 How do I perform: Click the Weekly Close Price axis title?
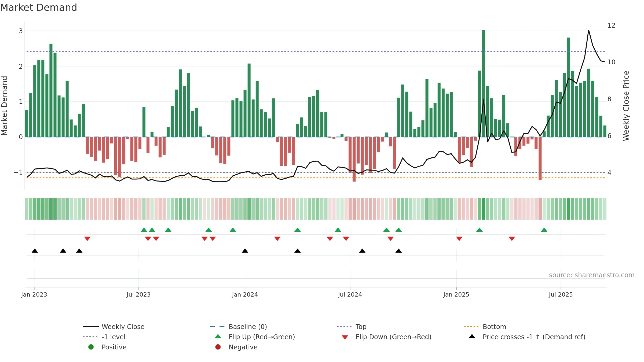click(626, 106)
